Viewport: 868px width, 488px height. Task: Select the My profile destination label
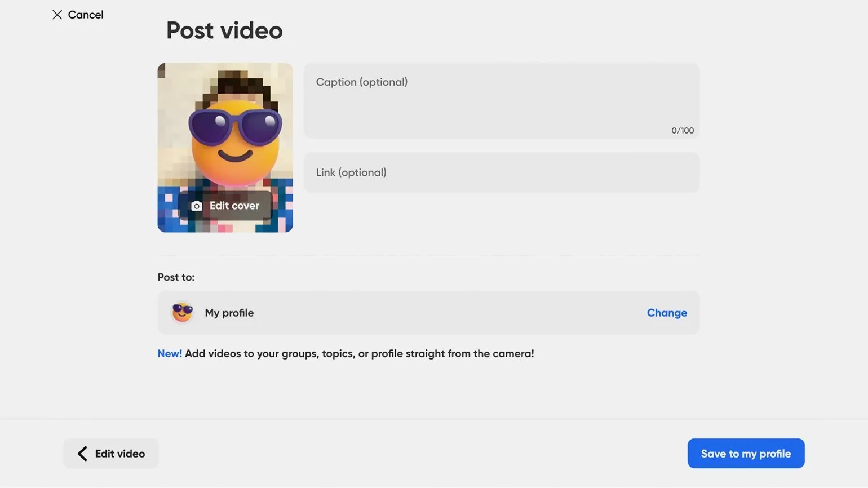coord(229,313)
